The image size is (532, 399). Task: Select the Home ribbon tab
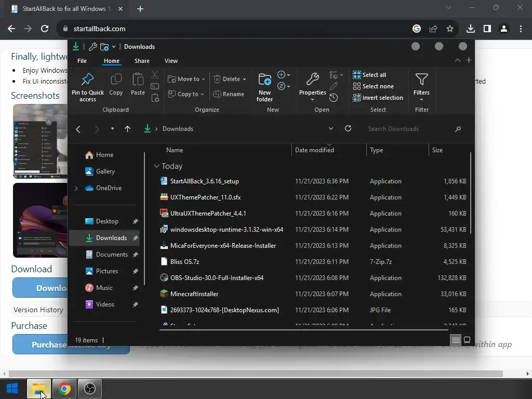[112, 61]
